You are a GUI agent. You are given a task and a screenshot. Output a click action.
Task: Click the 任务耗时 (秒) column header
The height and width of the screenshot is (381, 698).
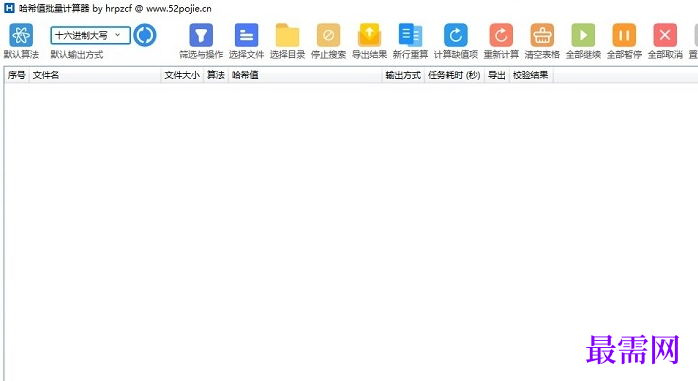(x=454, y=75)
